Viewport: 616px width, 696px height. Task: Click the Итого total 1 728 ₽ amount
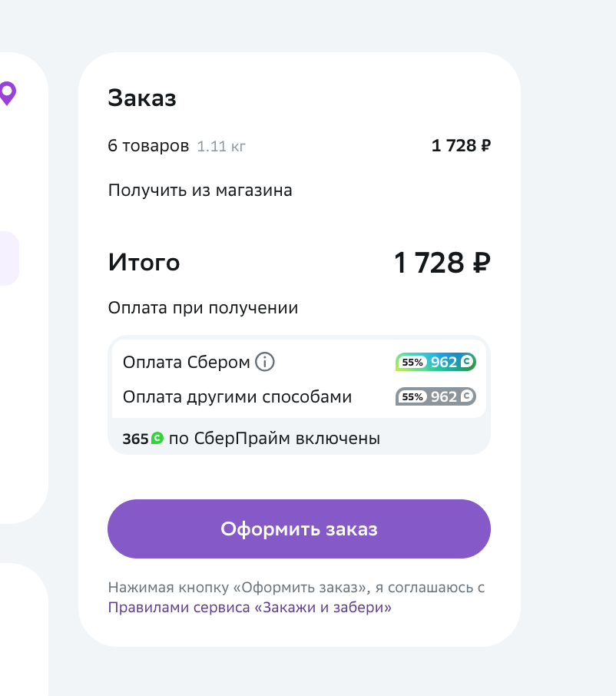(442, 263)
